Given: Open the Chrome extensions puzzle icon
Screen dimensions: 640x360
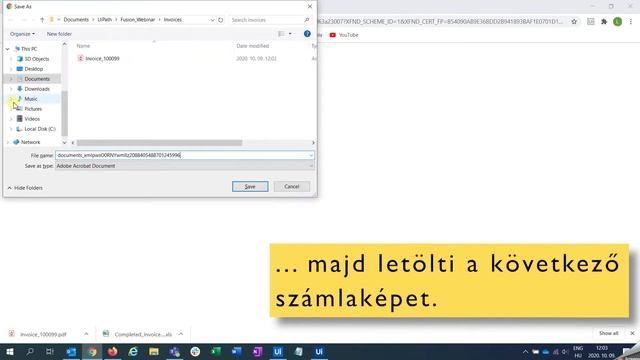Looking at the screenshot, I should pos(604,22).
